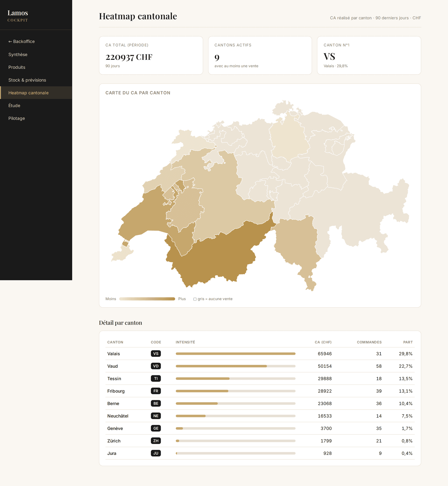
Task: Click the ZH code badge
Action: click(156, 441)
